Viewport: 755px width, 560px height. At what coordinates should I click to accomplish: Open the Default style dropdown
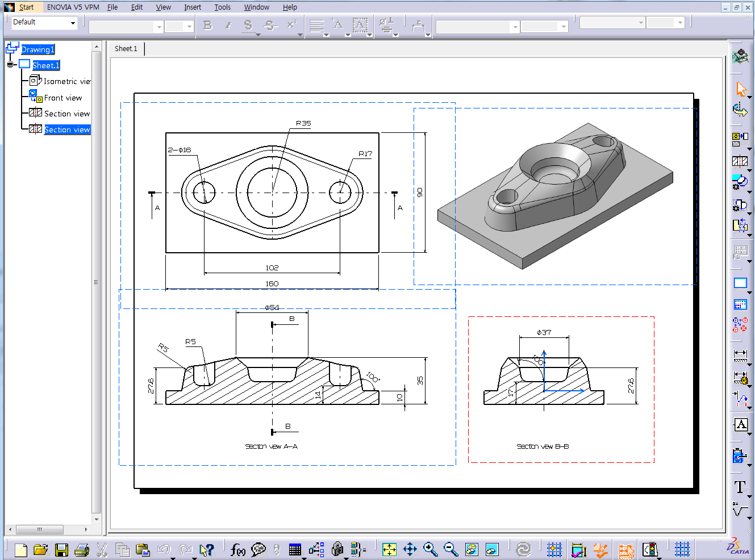[73, 23]
